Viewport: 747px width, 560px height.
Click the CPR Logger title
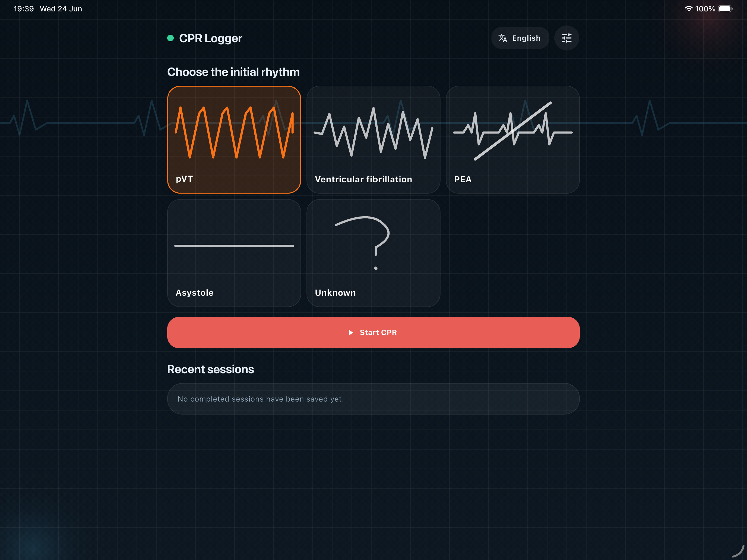210,39
